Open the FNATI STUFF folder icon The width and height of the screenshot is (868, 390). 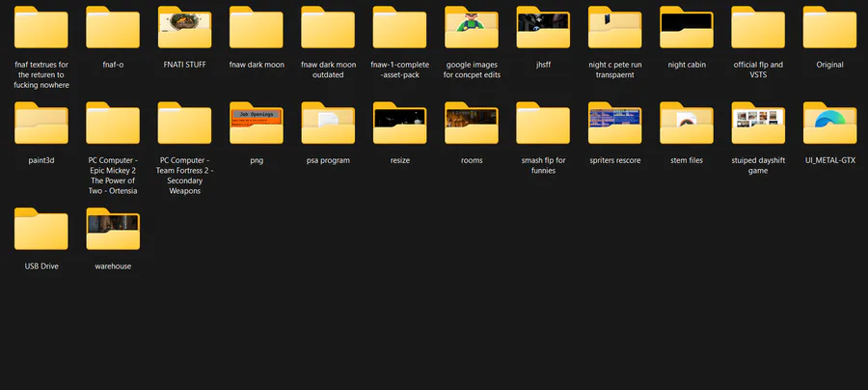click(184, 27)
